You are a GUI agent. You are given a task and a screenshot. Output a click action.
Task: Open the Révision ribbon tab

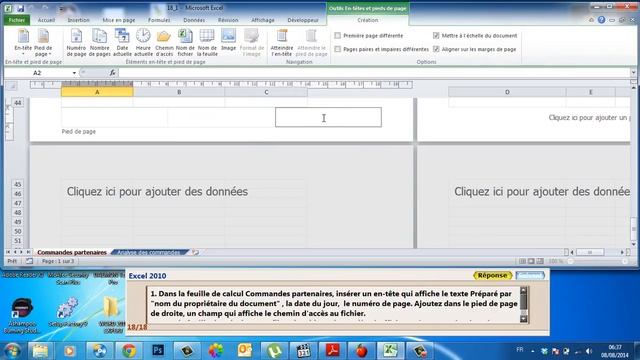(228, 20)
